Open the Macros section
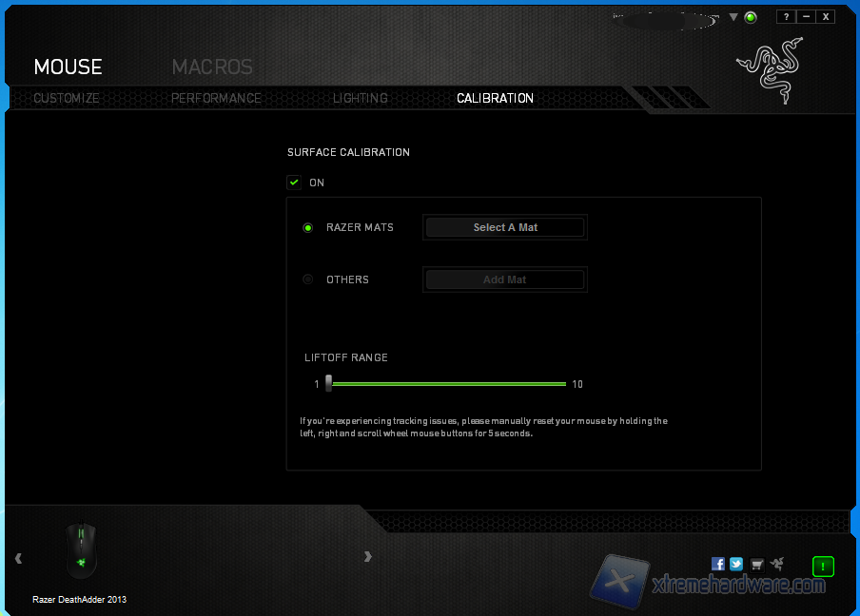This screenshot has height=616, width=860. pos(212,67)
